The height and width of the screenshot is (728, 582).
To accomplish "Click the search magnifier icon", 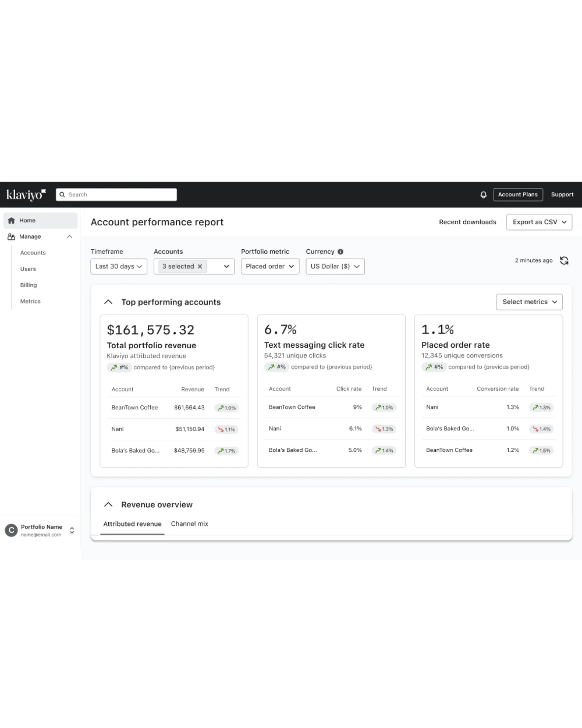I will [62, 195].
